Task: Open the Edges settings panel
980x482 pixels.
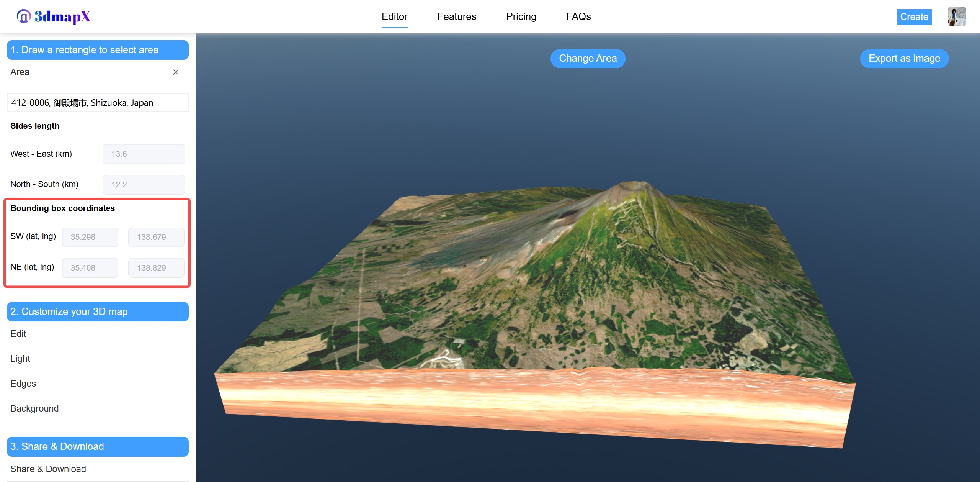Action: (98, 384)
